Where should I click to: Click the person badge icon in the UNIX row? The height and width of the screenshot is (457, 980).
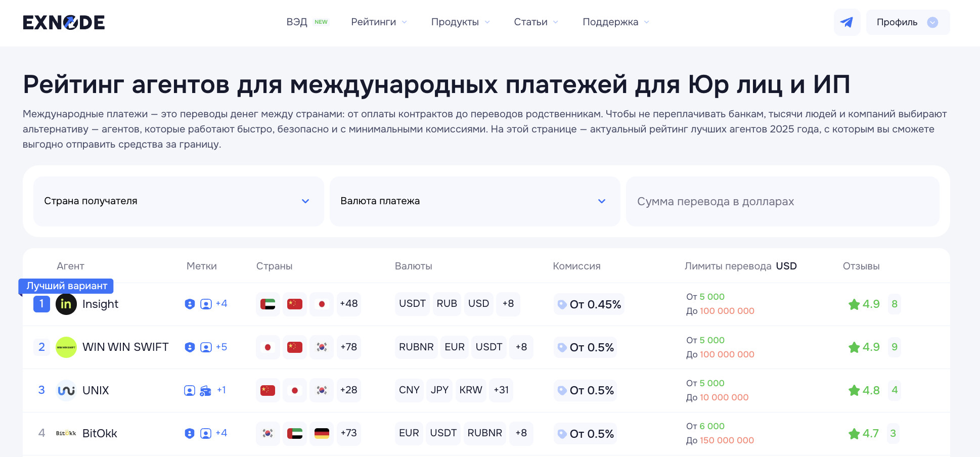point(190,390)
